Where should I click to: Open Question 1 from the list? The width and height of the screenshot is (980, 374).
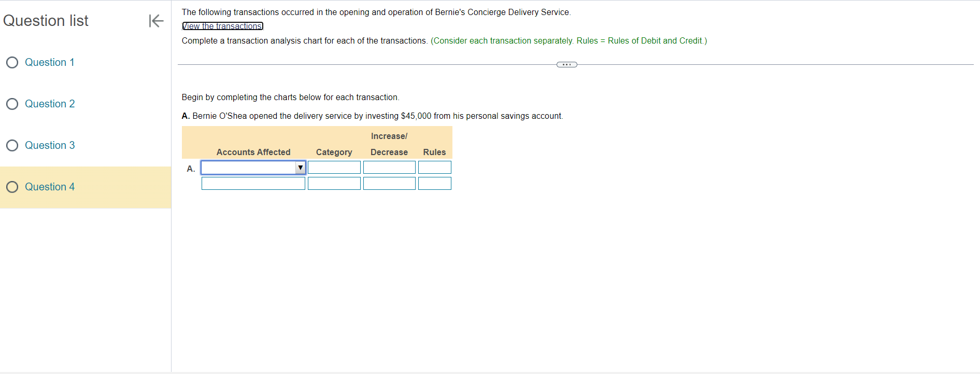50,62
